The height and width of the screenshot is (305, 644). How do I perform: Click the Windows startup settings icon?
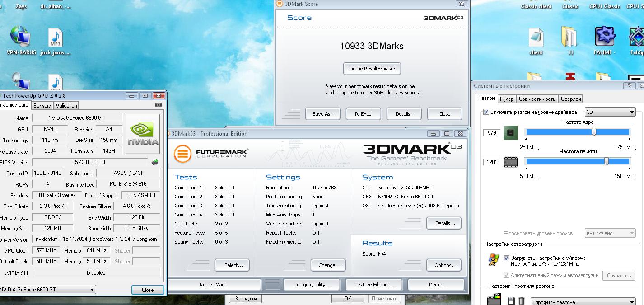[x=493, y=260]
